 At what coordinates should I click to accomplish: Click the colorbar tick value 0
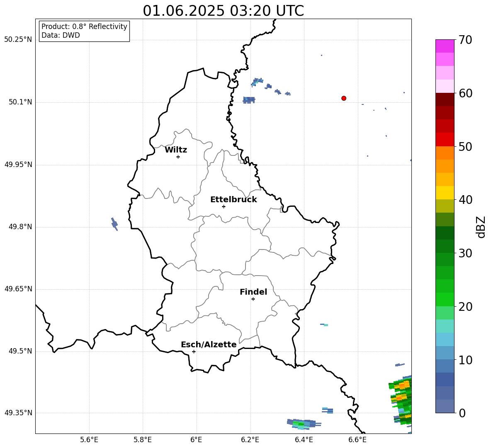(x=462, y=413)
